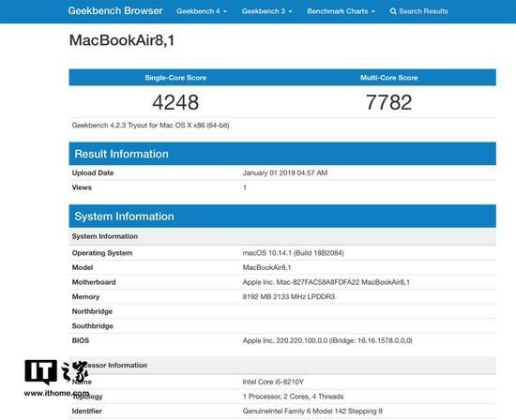
Task: Select the Operating System label
Action: [x=102, y=253]
